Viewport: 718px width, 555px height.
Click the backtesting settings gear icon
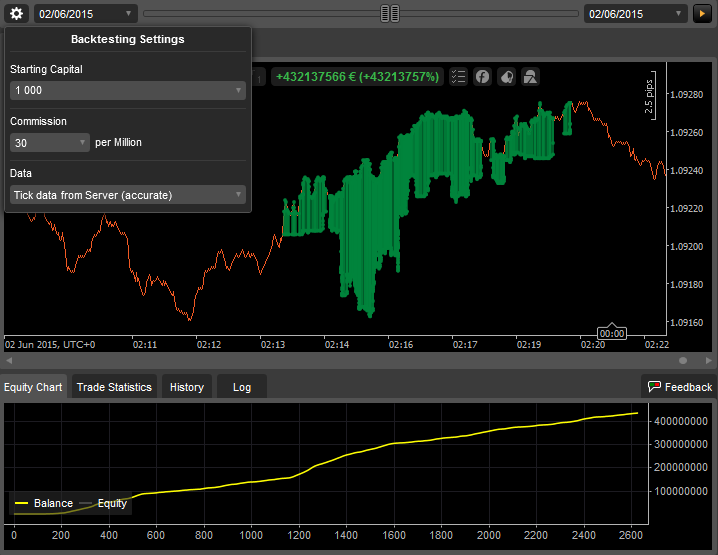coord(16,14)
